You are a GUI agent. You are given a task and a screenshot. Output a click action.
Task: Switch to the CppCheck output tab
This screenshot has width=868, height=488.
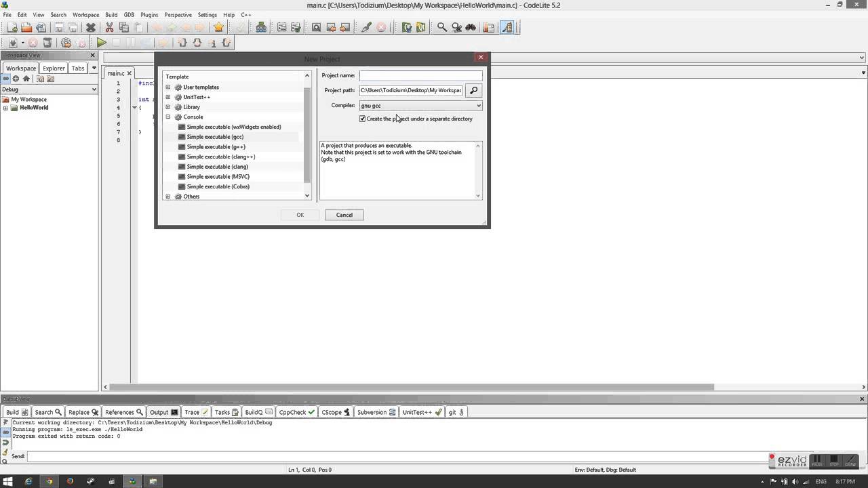[x=297, y=412]
